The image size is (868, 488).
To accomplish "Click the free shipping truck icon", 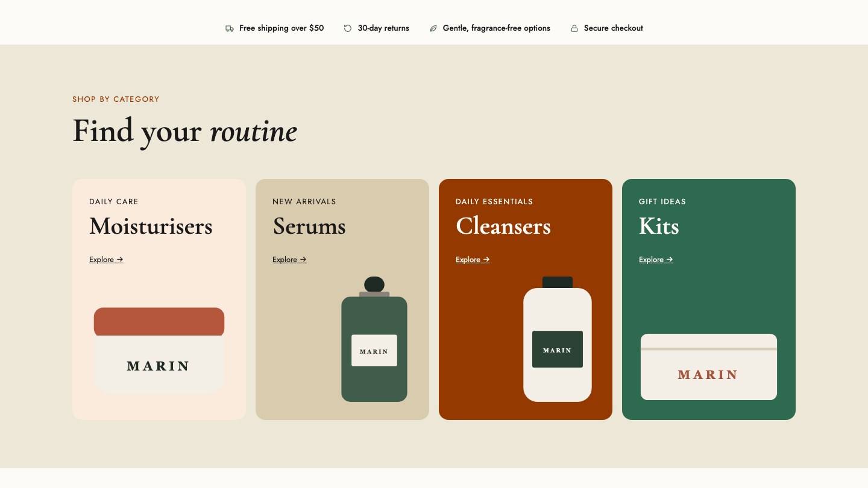I will [x=229, y=28].
